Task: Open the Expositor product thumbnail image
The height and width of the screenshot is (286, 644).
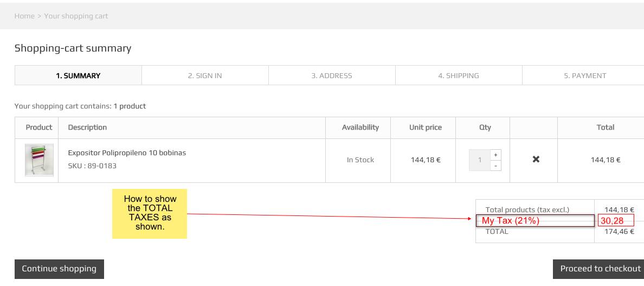Action: pyautogui.click(x=39, y=160)
